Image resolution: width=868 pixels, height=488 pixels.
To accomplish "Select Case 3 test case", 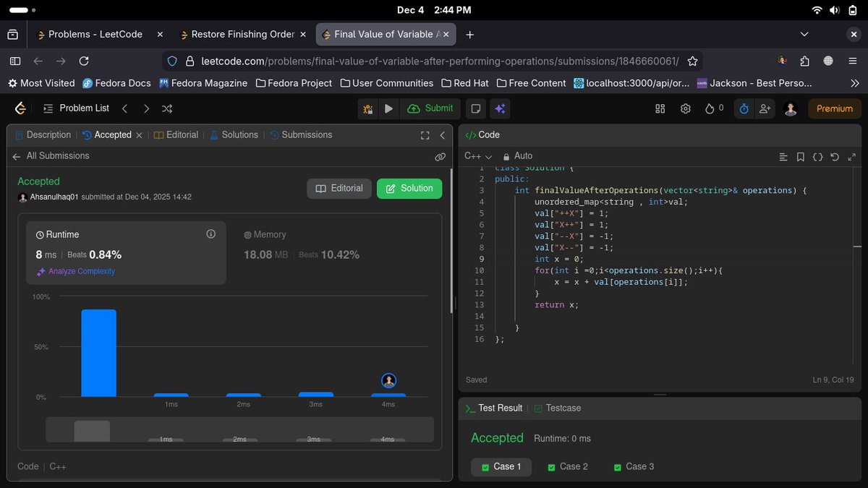I will [634, 467].
